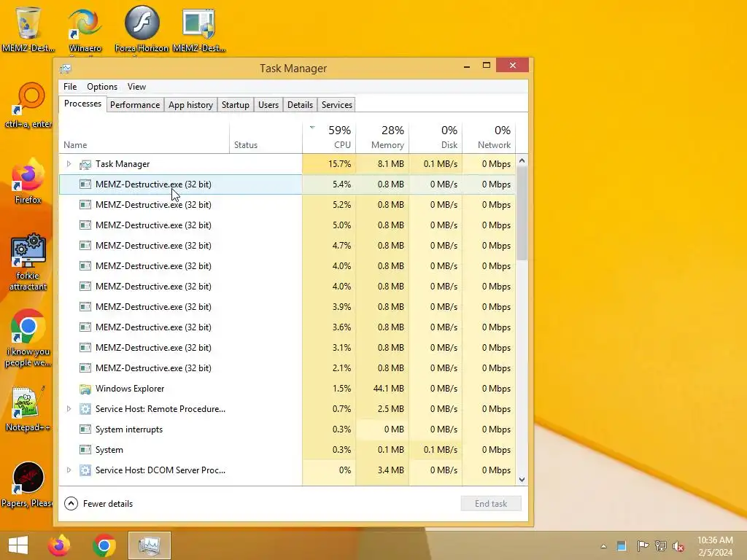Expand Service Host: DCOM Server Proc group
Screen dimensions: 747x560
[69, 470]
